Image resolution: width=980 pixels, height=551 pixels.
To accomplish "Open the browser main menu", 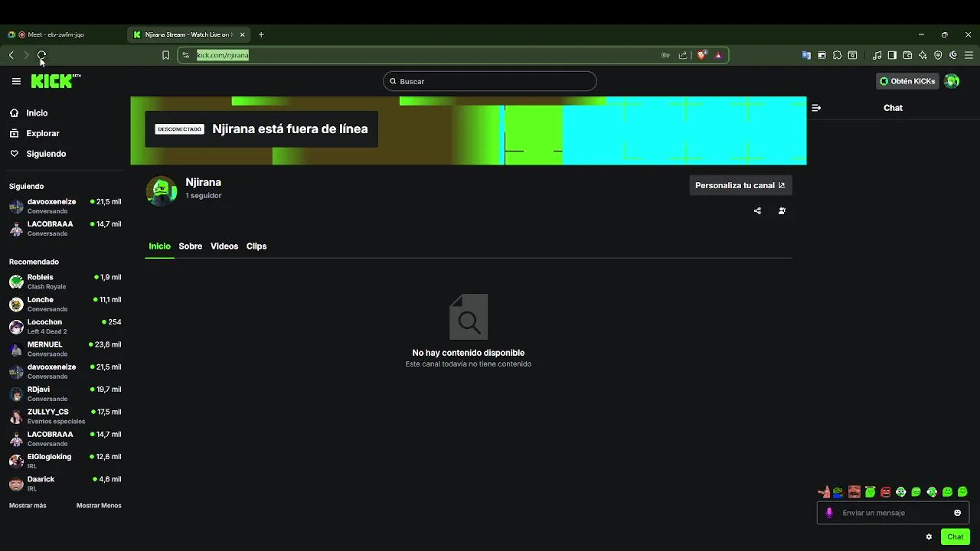I will (969, 55).
